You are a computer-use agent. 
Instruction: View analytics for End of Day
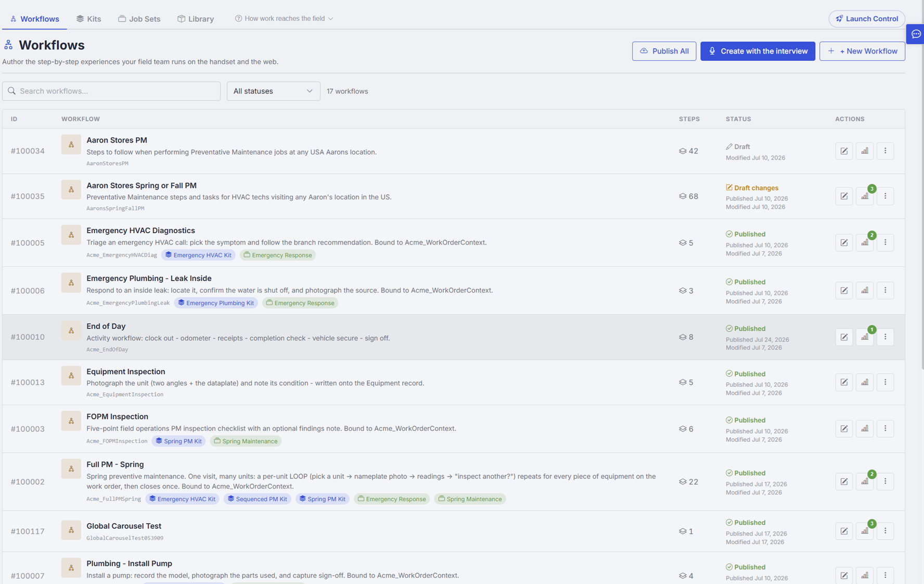(x=865, y=337)
